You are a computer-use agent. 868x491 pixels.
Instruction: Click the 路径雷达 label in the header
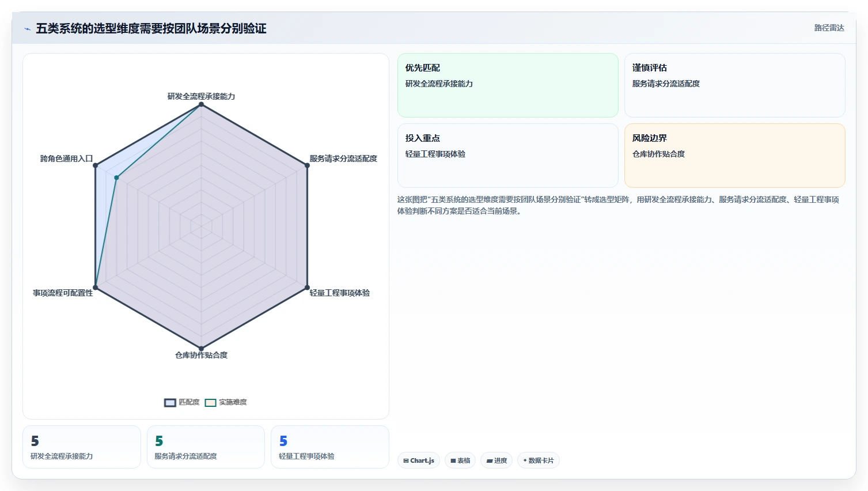[829, 28]
